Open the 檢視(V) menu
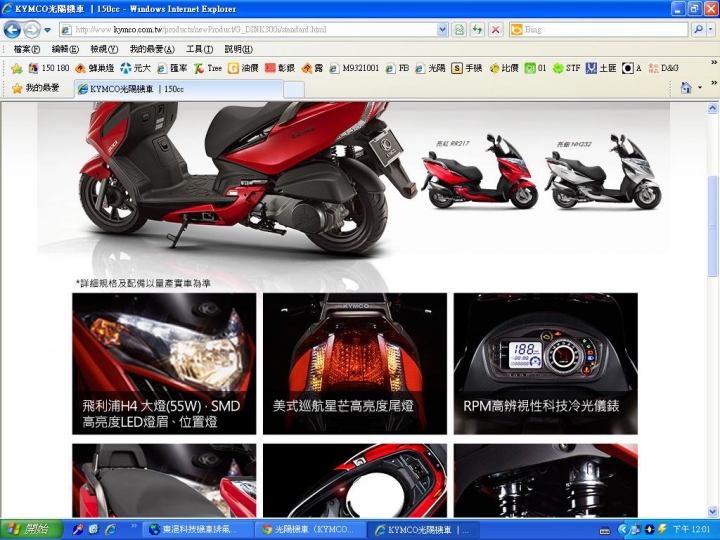720x540 pixels. [x=104, y=49]
